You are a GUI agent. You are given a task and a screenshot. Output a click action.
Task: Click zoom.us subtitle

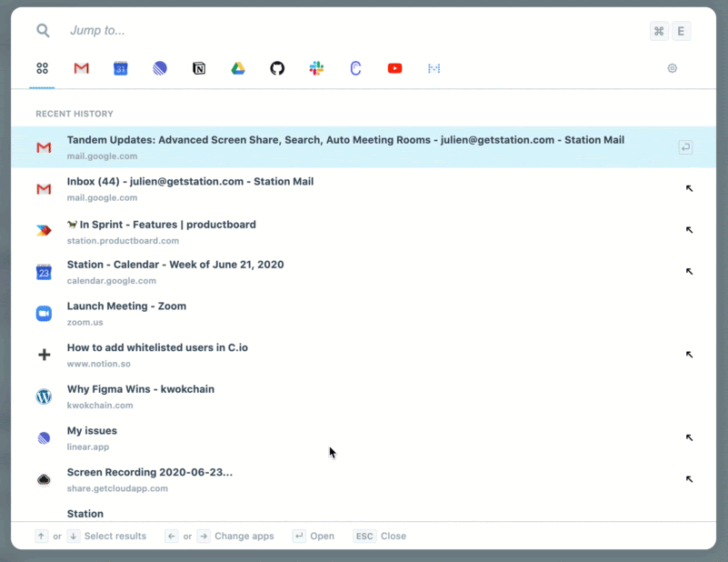click(x=85, y=322)
